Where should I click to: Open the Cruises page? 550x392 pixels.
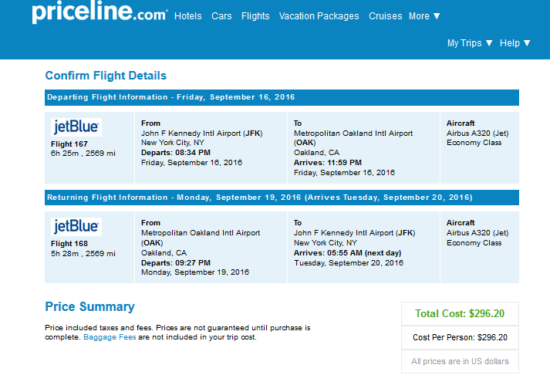(385, 16)
